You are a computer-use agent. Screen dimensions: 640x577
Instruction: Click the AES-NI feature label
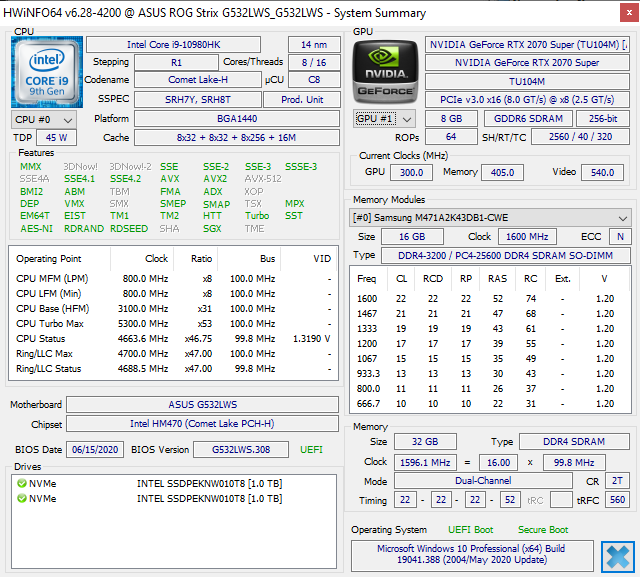click(x=36, y=229)
